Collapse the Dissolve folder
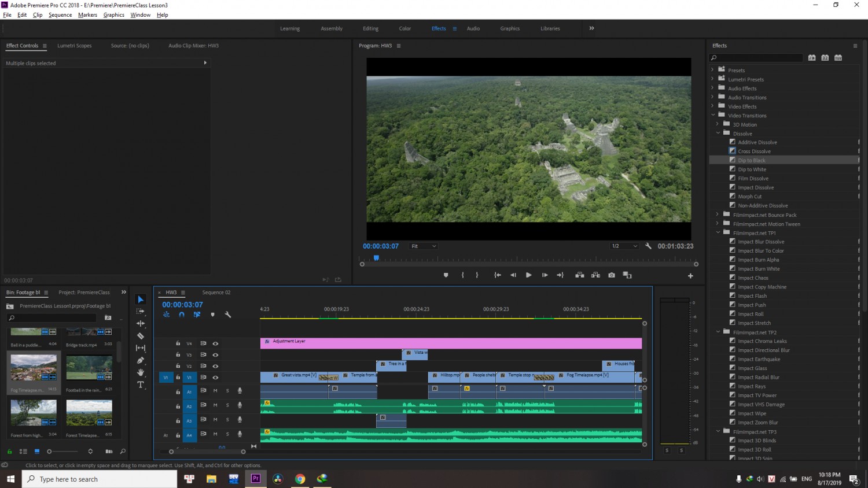Image resolution: width=868 pixels, height=488 pixels. pyautogui.click(x=718, y=133)
